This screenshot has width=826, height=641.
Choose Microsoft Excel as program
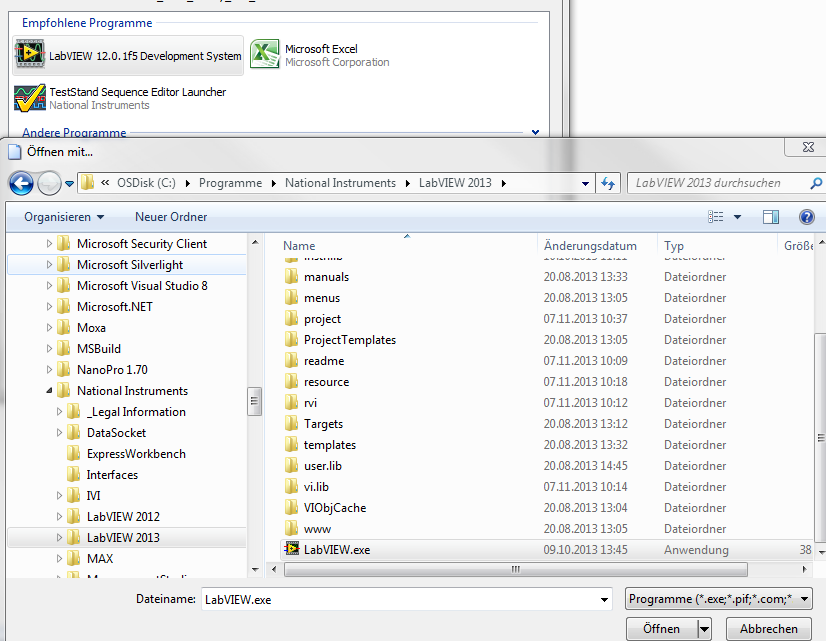[320, 55]
